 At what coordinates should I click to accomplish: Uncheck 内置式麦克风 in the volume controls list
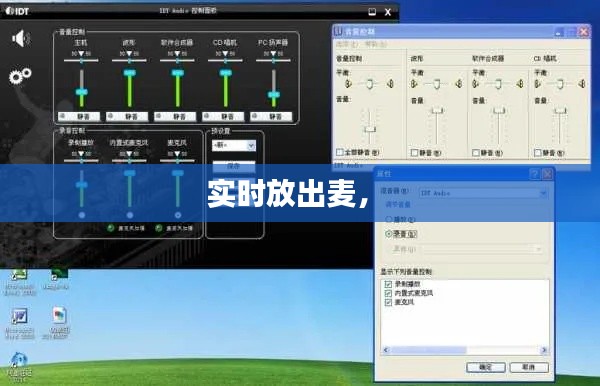click(x=388, y=293)
